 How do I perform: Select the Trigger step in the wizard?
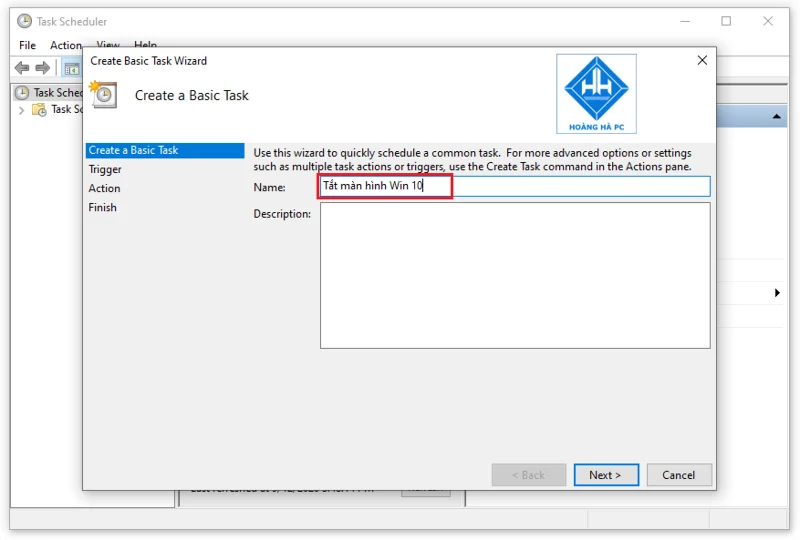click(105, 169)
